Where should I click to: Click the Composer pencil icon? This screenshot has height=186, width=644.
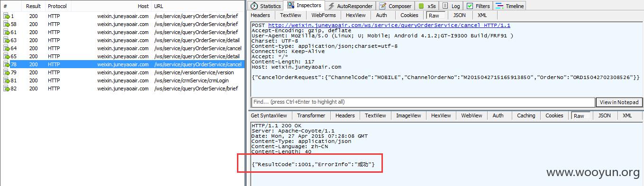pyautogui.click(x=382, y=6)
